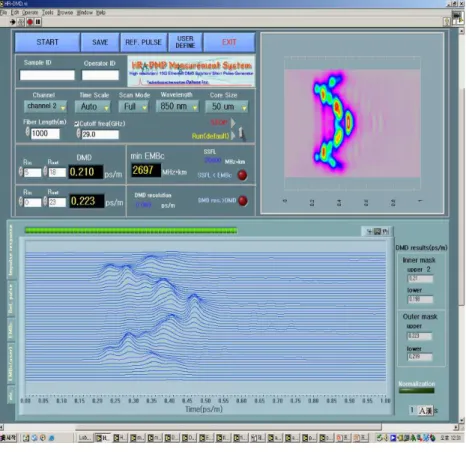This screenshot has height=452, width=466.
Task: Flip the STOP / Run(default) toggle switch
Action: (241, 134)
